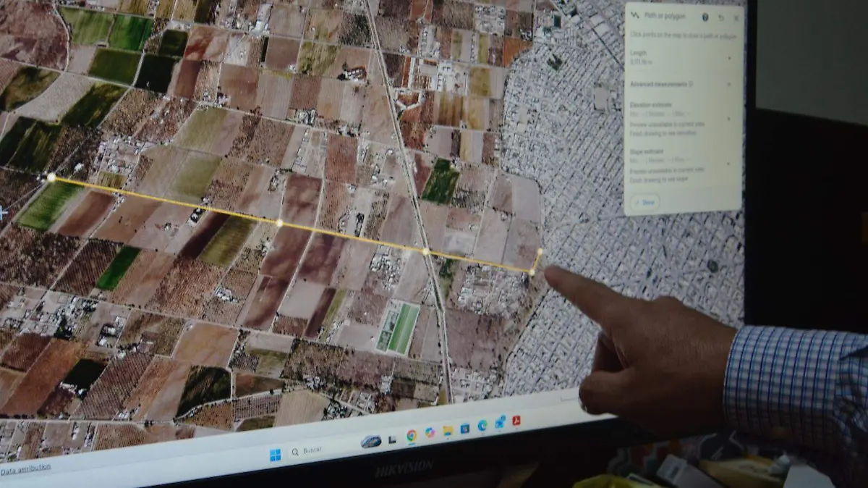Image resolution: width=868 pixels, height=488 pixels.
Task: Open Microsoft Store from the taskbar
Action: tap(464, 429)
